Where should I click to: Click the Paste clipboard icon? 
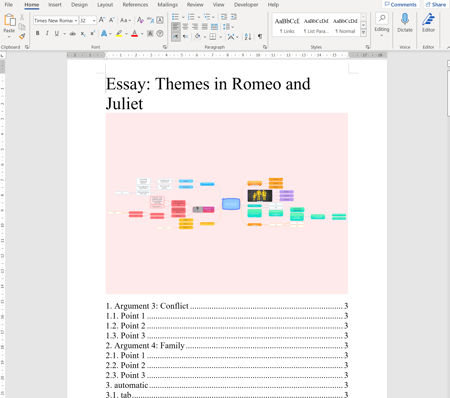point(9,21)
